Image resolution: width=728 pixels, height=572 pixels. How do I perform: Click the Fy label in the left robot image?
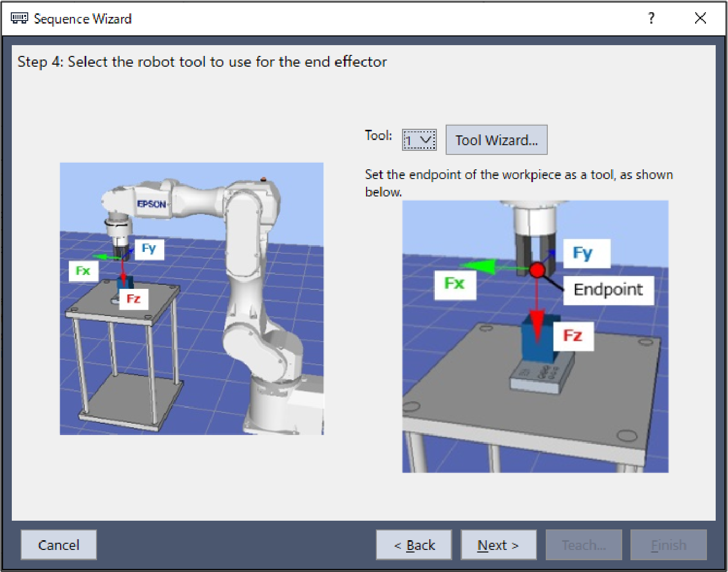pos(149,249)
